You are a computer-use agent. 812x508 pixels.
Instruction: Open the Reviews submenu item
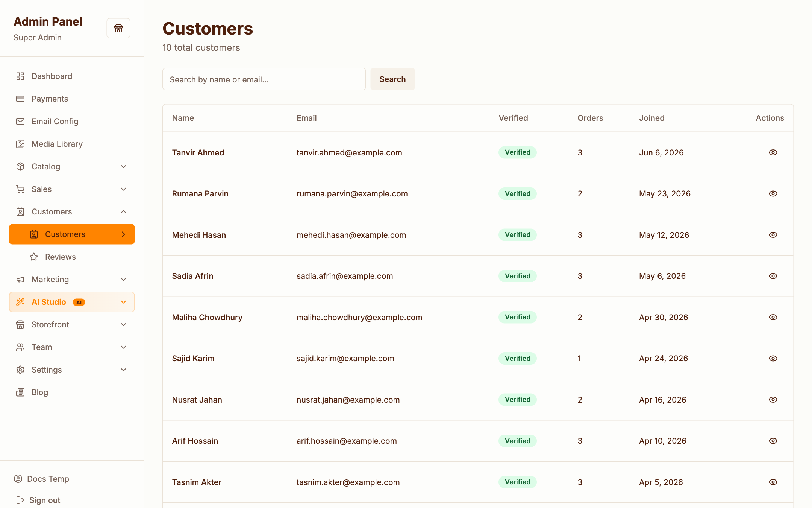point(72,257)
